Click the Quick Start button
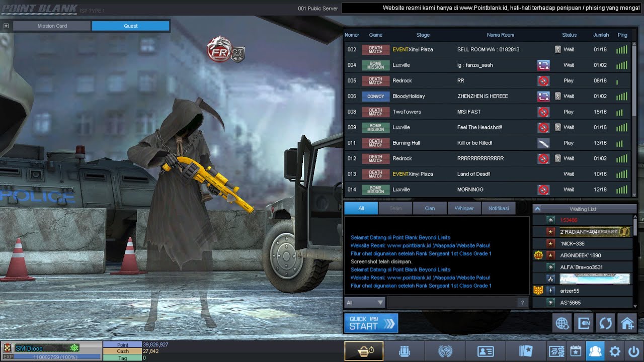Screen dimensions: 644x362 point(371,323)
